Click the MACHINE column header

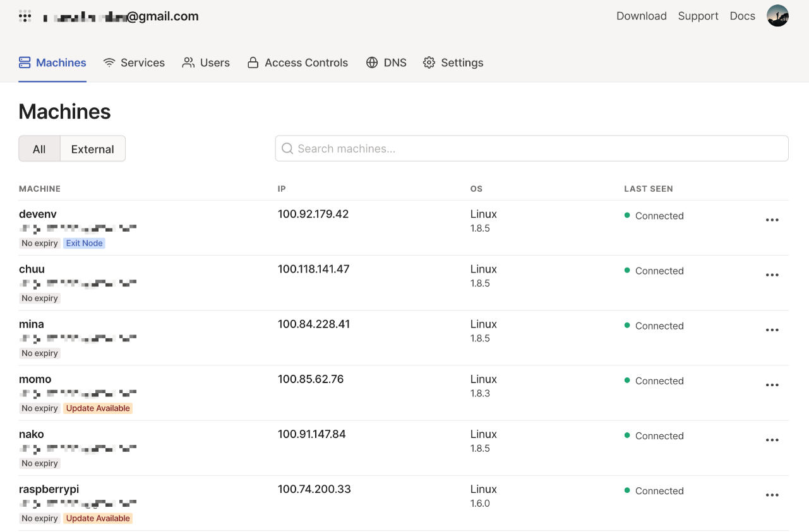(40, 189)
